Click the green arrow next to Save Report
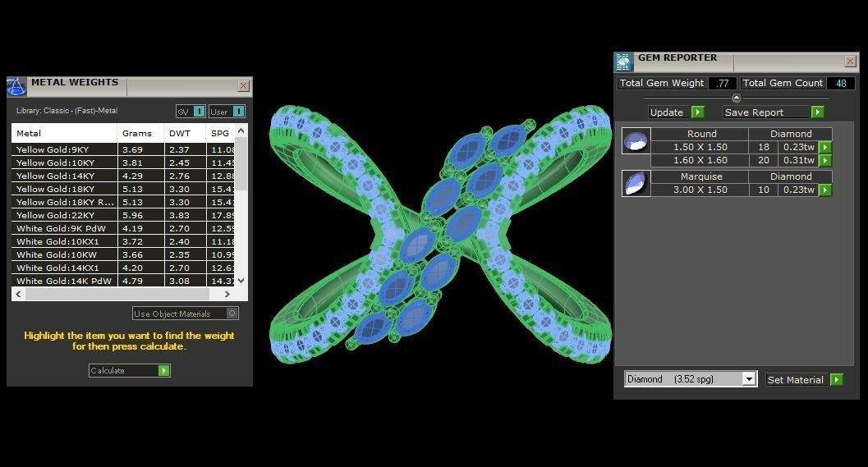The width and height of the screenshot is (868, 467). tap(817, 112)
